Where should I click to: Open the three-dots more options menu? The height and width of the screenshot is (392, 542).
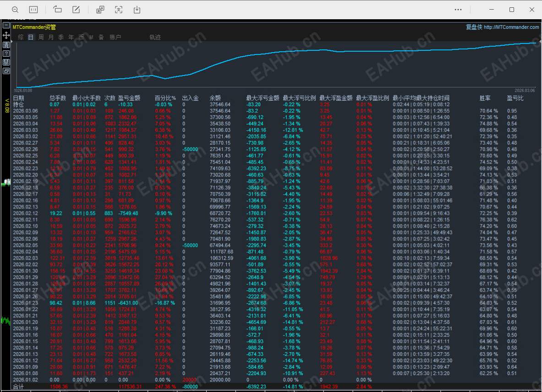(x=458, y=10)
